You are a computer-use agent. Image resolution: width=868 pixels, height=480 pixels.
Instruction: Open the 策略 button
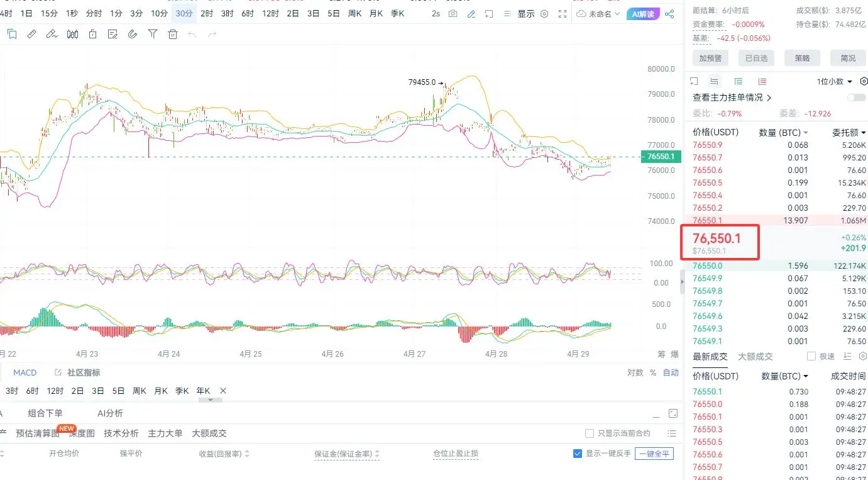tap(802, 59)
